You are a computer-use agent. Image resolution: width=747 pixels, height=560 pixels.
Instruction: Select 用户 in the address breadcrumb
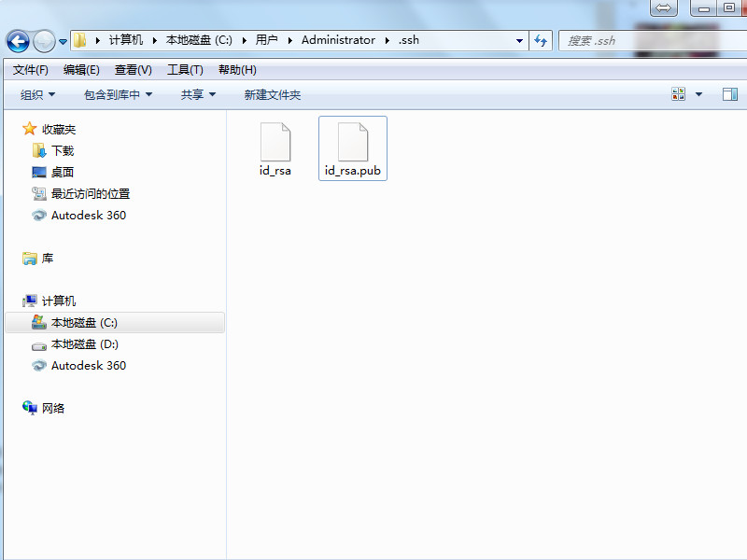pos(266,40)
